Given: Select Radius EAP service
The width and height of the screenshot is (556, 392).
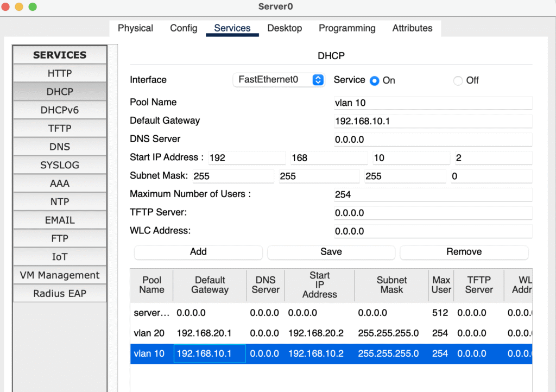Looking at the screenshot, I should pos(60,294).
